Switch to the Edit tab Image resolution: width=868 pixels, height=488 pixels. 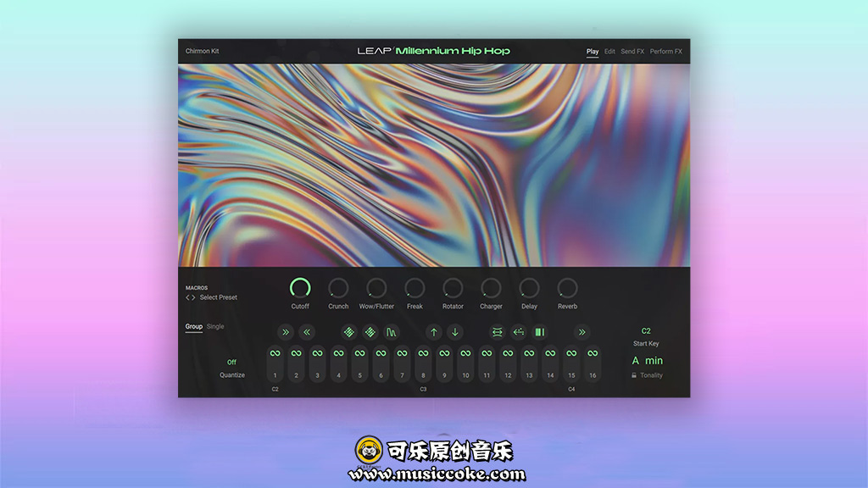pos(609,52)
